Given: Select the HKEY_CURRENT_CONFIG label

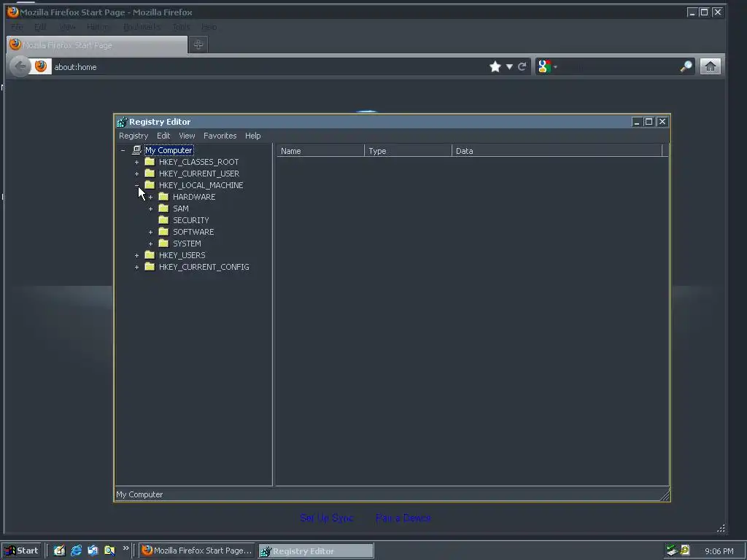Looking at the screenshot, I should [x=204, y=267].
